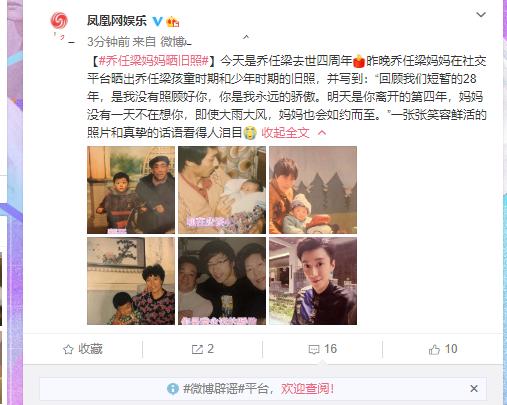507x405 pixels.
Task: Click the membership crown badge icon
Action: (173, 21)
